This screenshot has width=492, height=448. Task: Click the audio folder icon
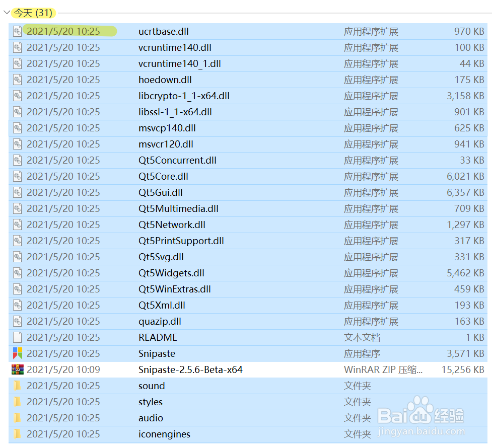tap(18, 418)
